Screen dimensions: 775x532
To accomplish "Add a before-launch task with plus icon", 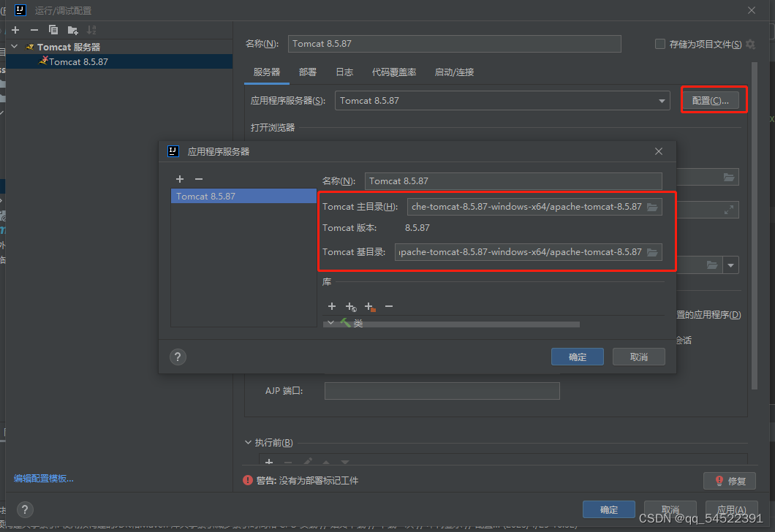I will point(269,462).
